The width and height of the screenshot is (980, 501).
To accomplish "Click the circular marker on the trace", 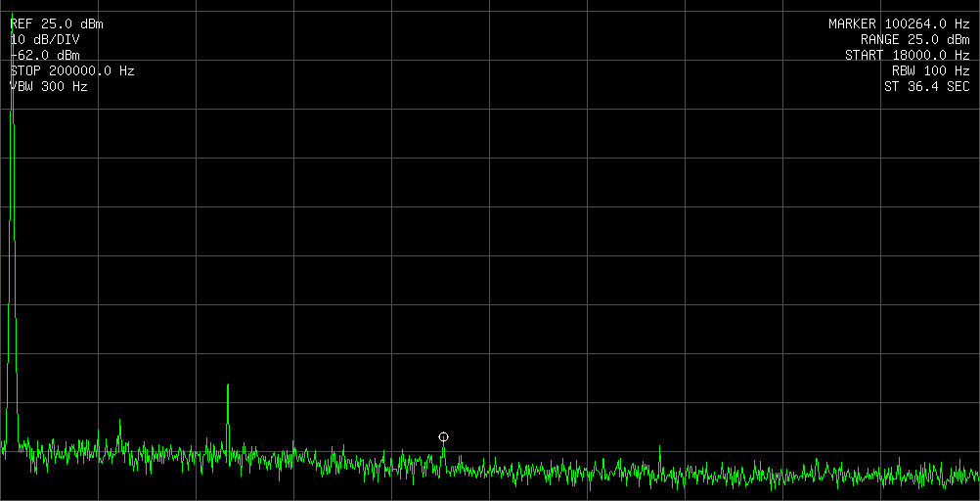I will pos(444,436).
